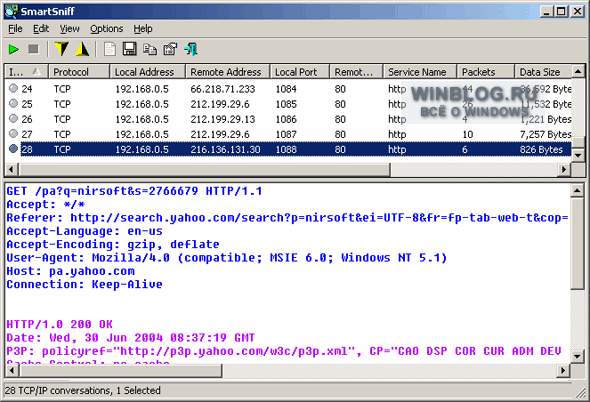
Task: Save packet data with the floppy disk icon
Action: point(130,49)
